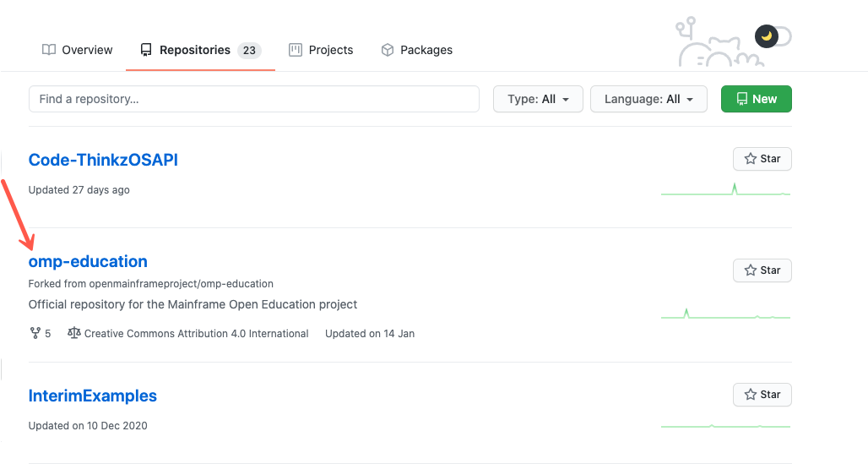Toggle the dark mode moon switch
868x464 pixels.
point(773,36)
